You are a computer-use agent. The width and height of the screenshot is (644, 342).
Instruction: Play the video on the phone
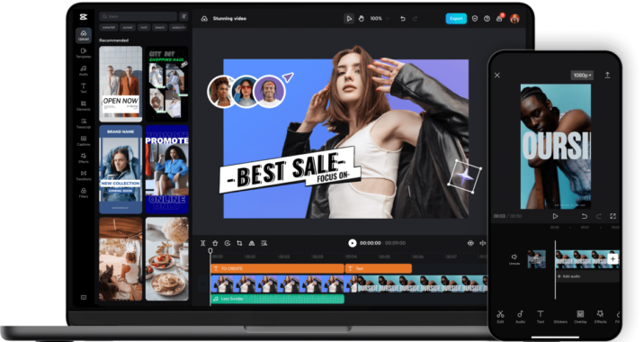[555, 216]
